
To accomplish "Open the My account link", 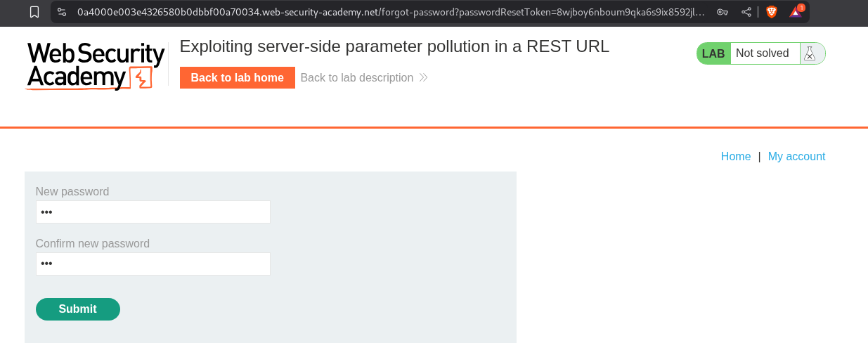I will pos(796,157).
